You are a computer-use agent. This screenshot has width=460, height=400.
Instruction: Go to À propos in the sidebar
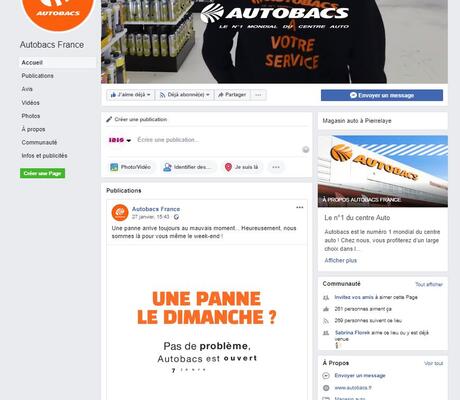(33, 129)
